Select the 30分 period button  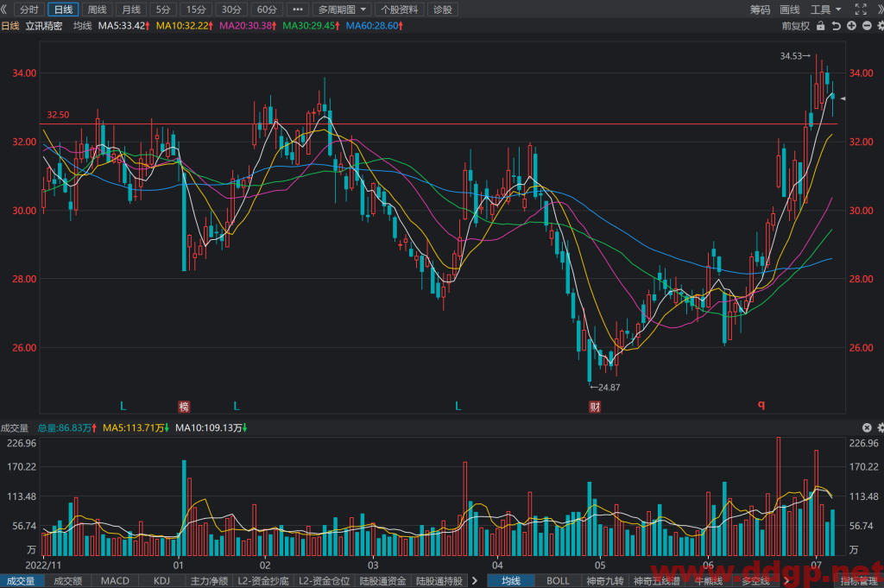pyautogui.click(x=231, y=9)
